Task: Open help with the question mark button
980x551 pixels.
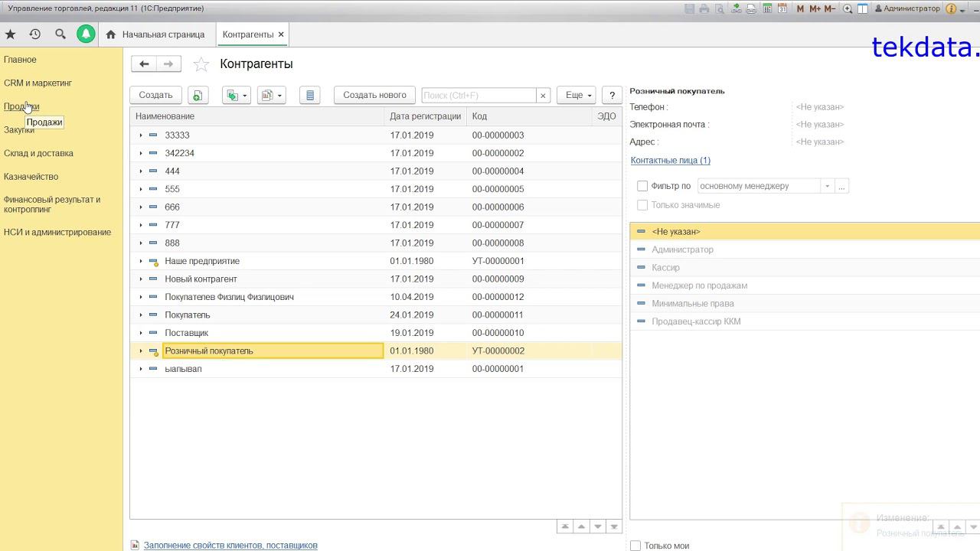Action: point(612,95)
